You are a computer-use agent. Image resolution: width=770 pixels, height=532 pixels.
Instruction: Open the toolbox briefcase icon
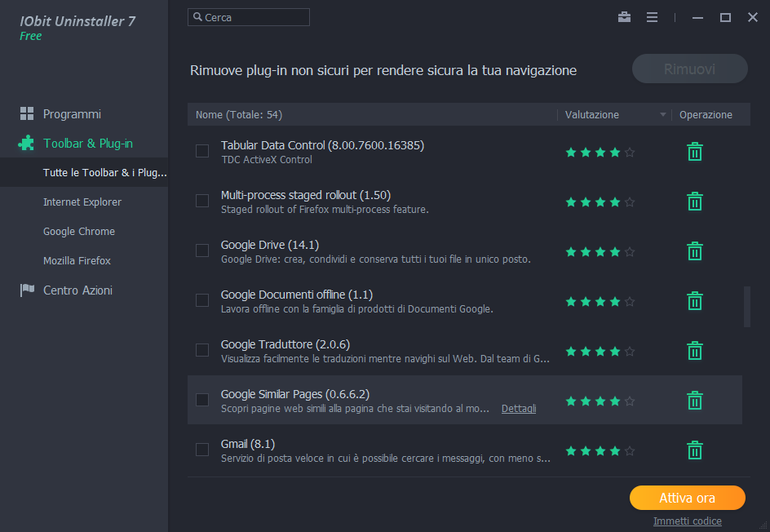tap(624, 17)
